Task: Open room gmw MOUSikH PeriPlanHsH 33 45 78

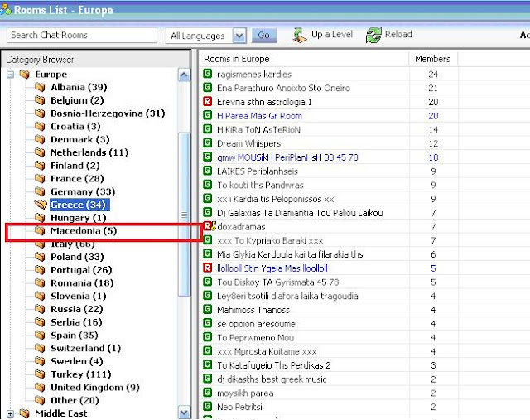Action: [287, 157]
